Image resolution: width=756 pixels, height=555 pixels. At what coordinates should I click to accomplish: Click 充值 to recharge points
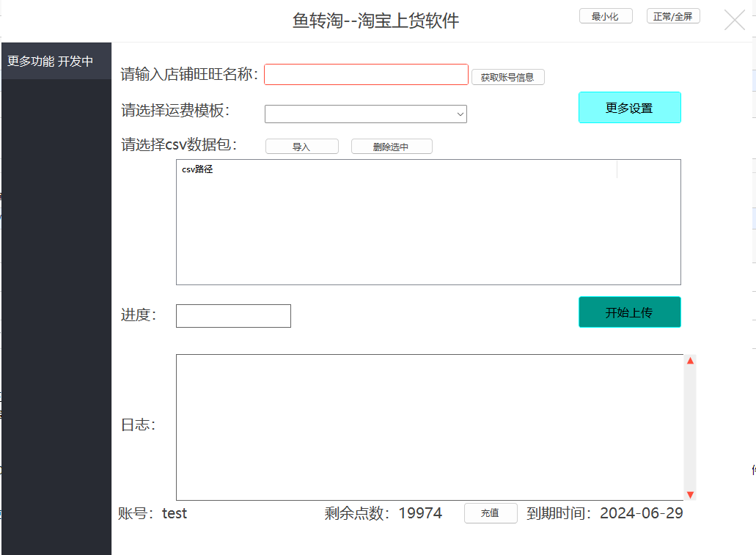[x=491, y=513]
